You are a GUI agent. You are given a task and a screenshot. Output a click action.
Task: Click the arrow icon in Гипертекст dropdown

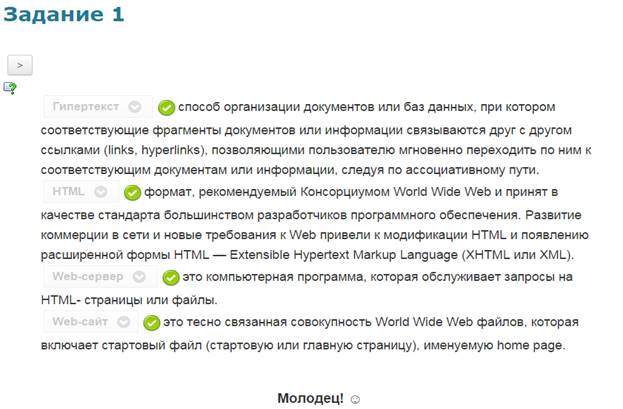[136, 107]
